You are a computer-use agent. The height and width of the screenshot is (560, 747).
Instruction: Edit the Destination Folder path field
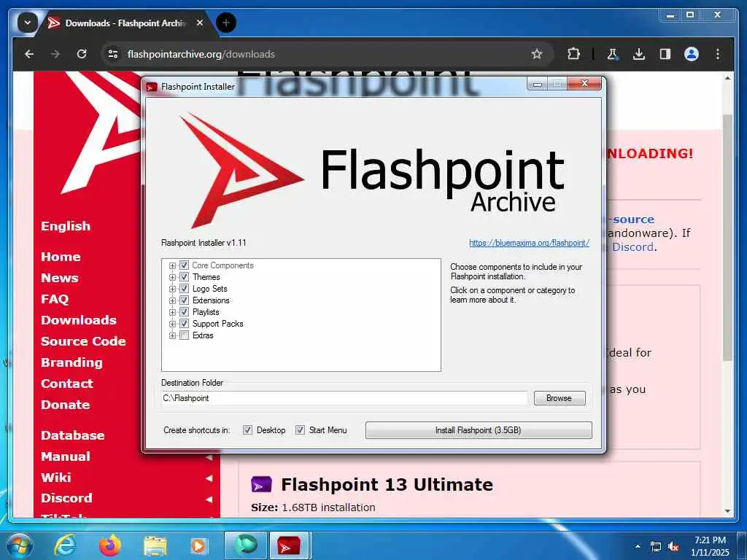344,398
